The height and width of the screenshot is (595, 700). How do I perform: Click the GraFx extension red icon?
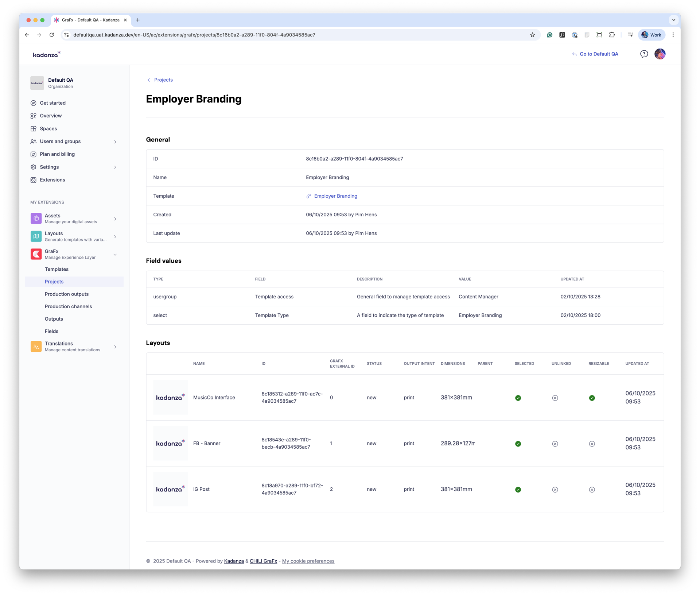[x=36, y=254]
